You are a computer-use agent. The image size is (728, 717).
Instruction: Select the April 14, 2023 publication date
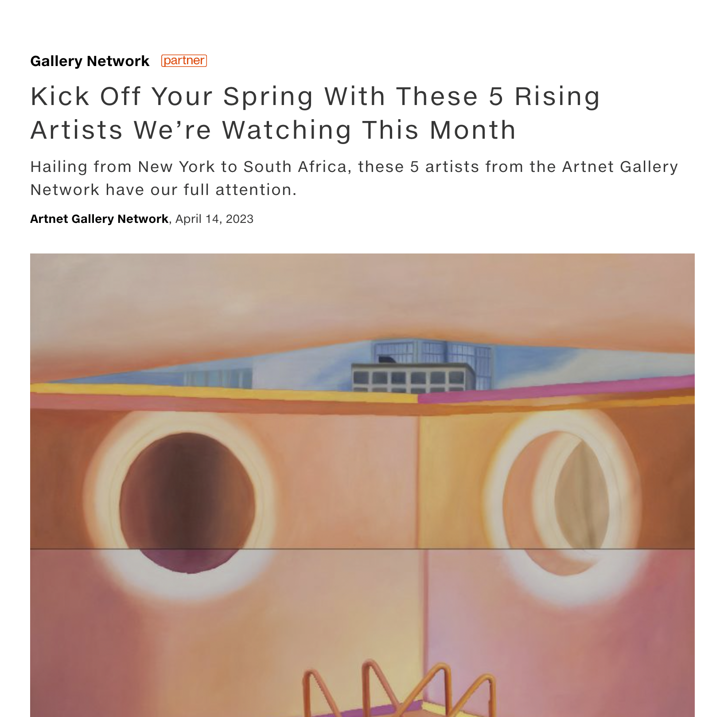214,219
